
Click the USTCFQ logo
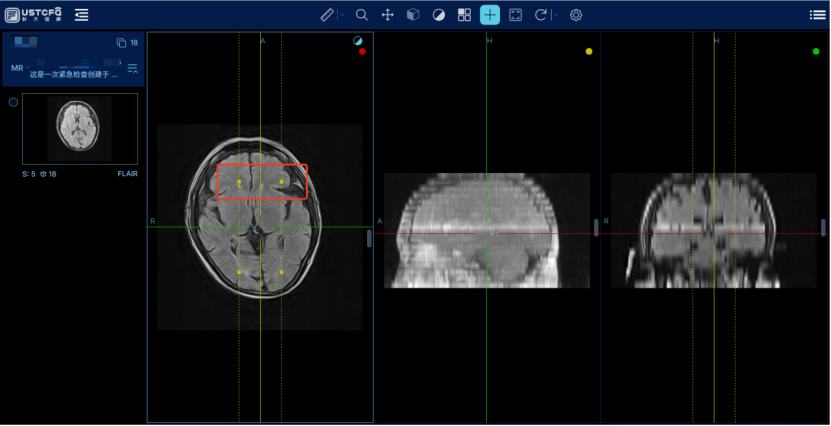(x=33, y=15)
